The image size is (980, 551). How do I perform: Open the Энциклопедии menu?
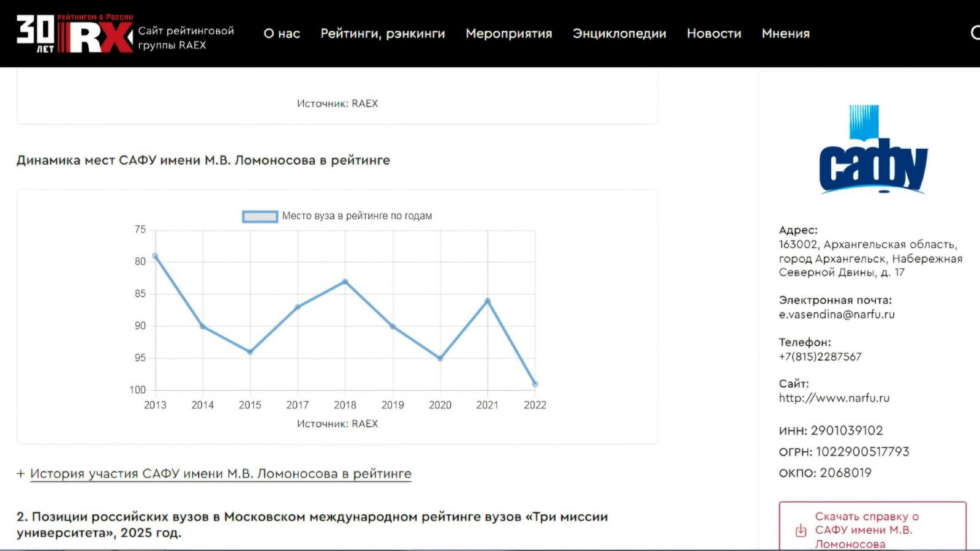click(619, 34)
